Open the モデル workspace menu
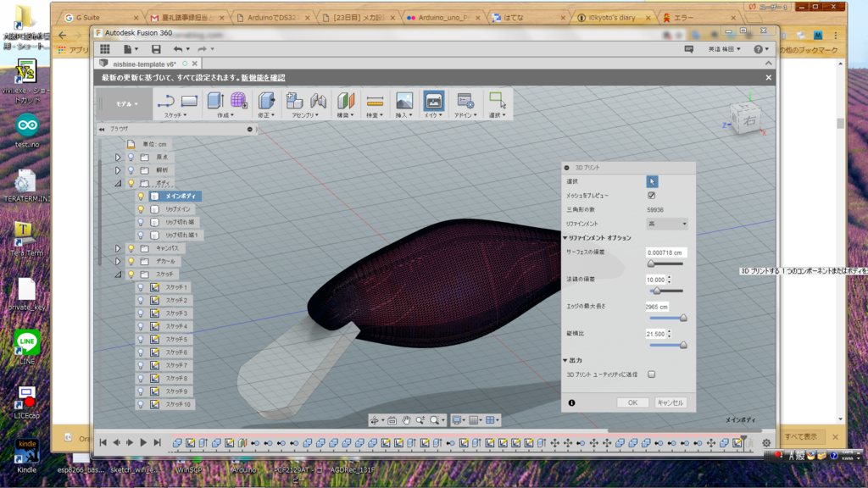868x488 pixels. click(x=125, y=103)
